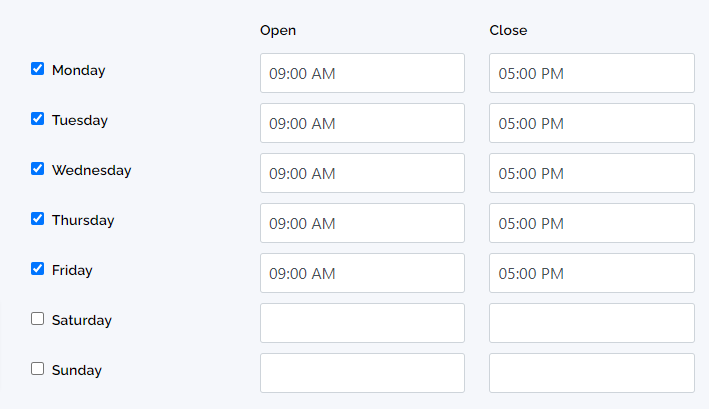
Task: Click Monday's open time field
Action: pyautogui.click(x=362, y=73)
